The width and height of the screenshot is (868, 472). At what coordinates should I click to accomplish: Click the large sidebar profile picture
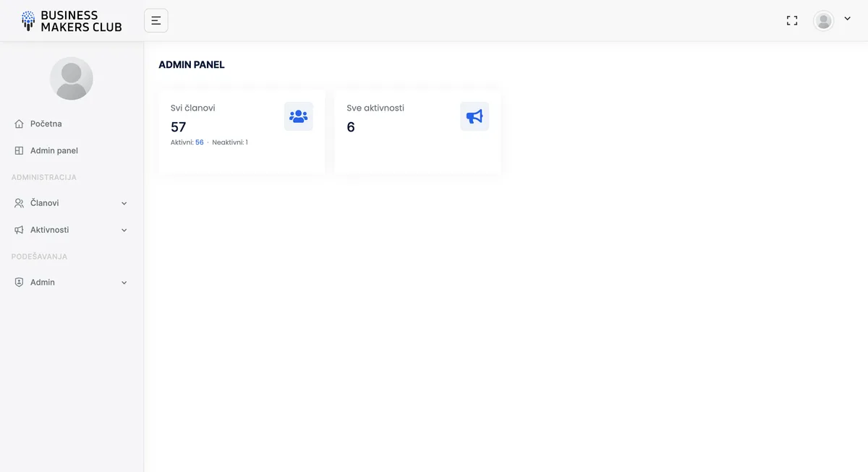click(72, 78)
